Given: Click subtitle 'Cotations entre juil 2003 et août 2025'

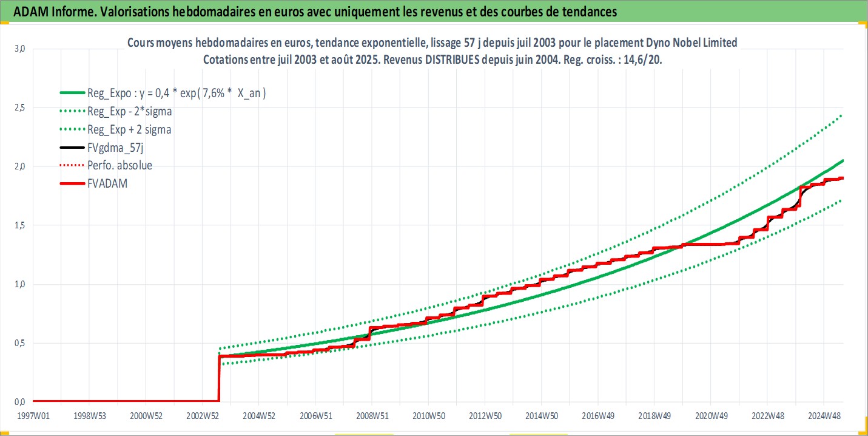Looking at the screenshot, I should (x=432, y=59).
